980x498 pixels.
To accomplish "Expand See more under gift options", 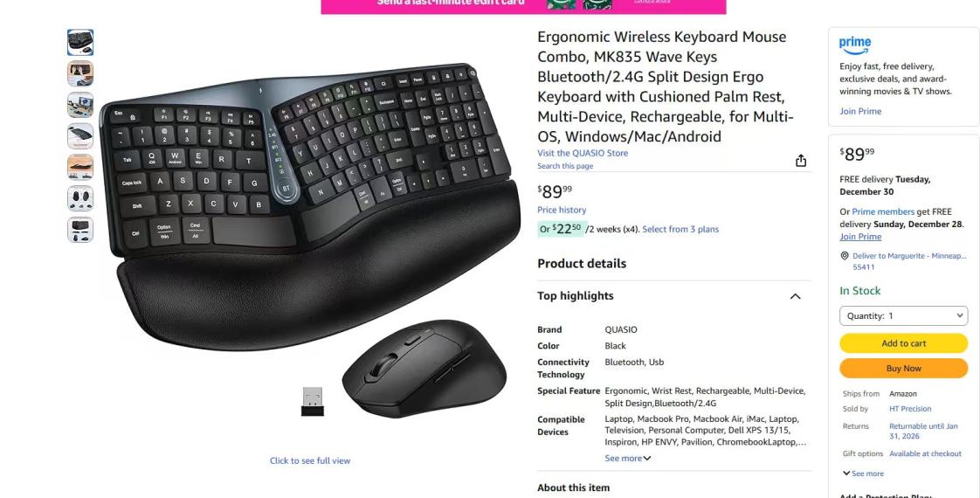I will pos(863,474).
